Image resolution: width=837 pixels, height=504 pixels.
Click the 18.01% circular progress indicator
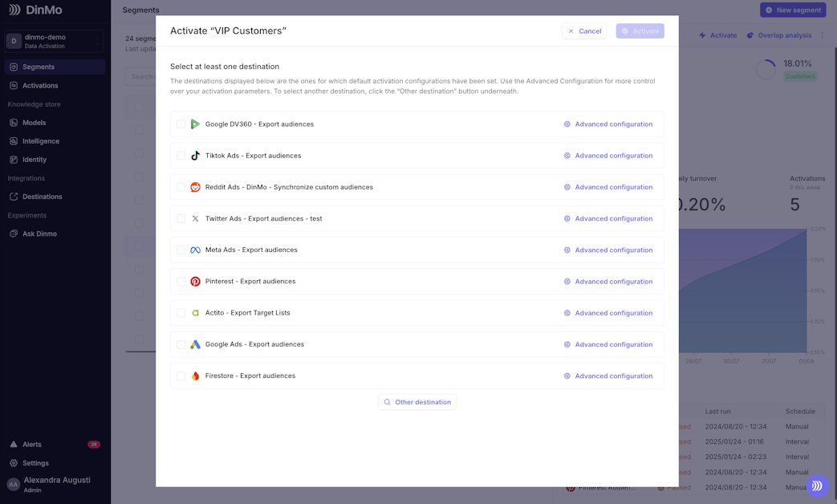[766, 69]
